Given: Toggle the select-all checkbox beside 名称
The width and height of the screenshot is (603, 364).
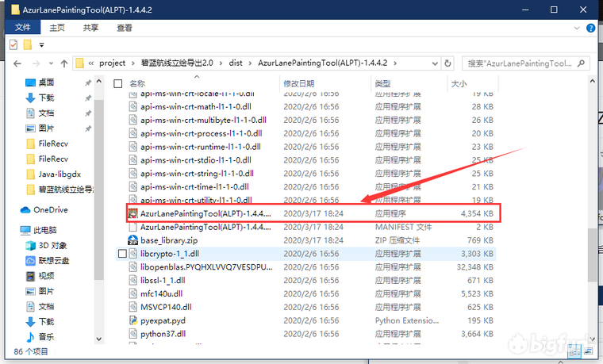Looking at the screenshot, I should [118, 84].
